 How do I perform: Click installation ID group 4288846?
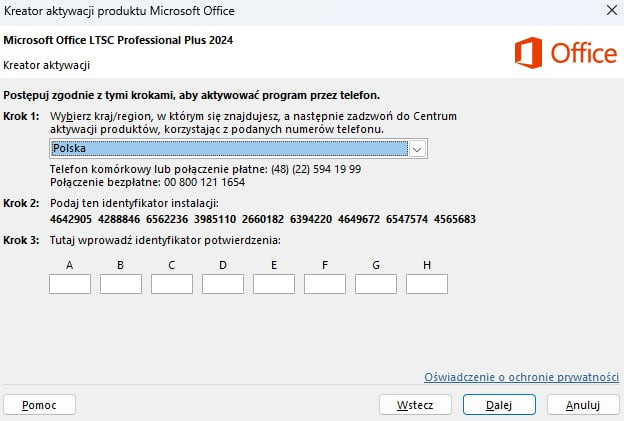[x=119, y=219]
